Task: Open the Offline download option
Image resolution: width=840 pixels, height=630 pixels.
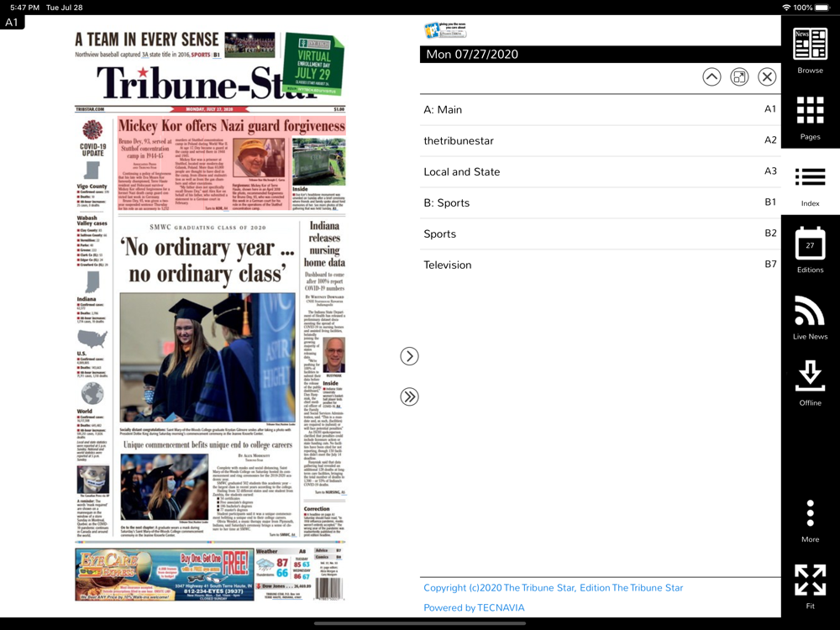Action: tap(810, 382)
